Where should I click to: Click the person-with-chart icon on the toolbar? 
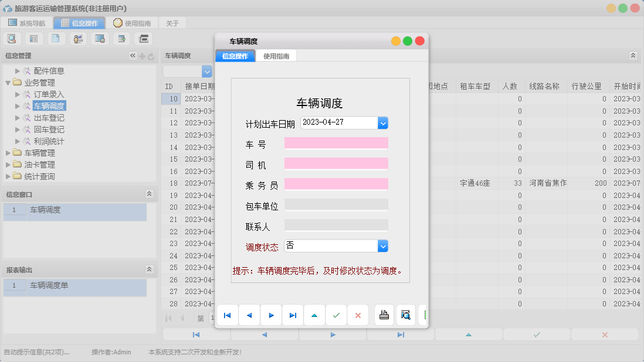point(77,38)
